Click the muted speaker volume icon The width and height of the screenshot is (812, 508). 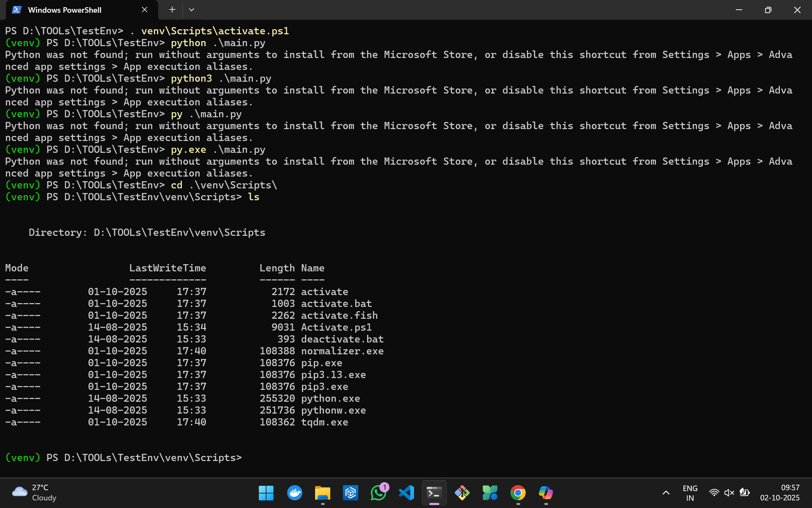click(x=729, y=493)
